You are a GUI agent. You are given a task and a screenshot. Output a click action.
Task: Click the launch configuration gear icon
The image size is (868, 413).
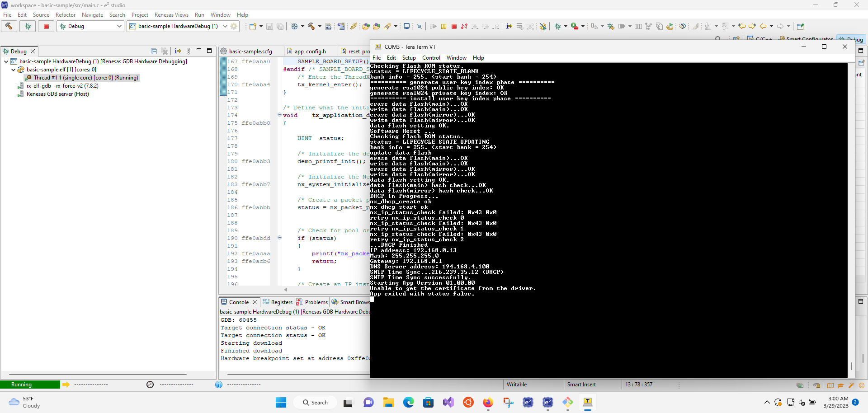[234, 26]
